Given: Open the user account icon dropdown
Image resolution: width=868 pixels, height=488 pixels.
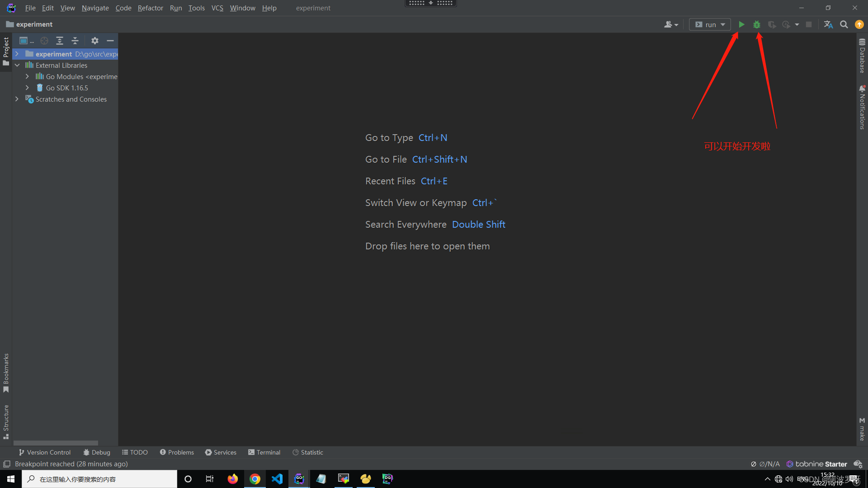Looking at the screenshot, I should (671, 24).
